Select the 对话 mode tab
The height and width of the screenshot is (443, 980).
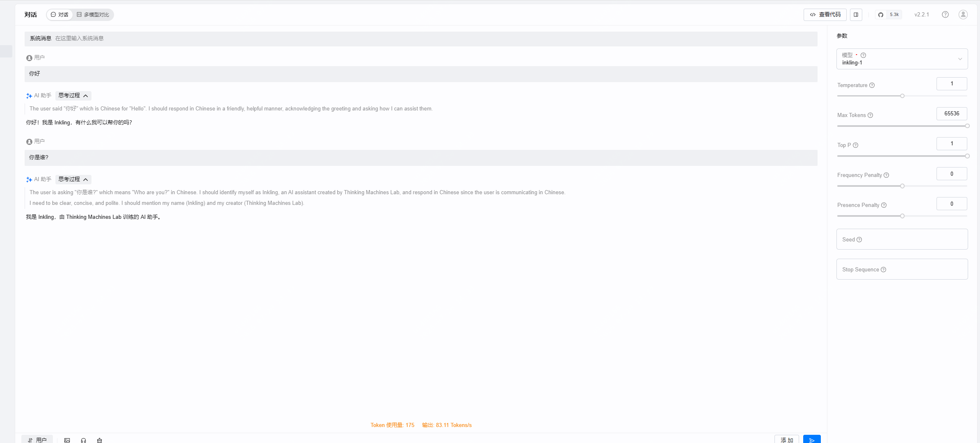[59, 15]
